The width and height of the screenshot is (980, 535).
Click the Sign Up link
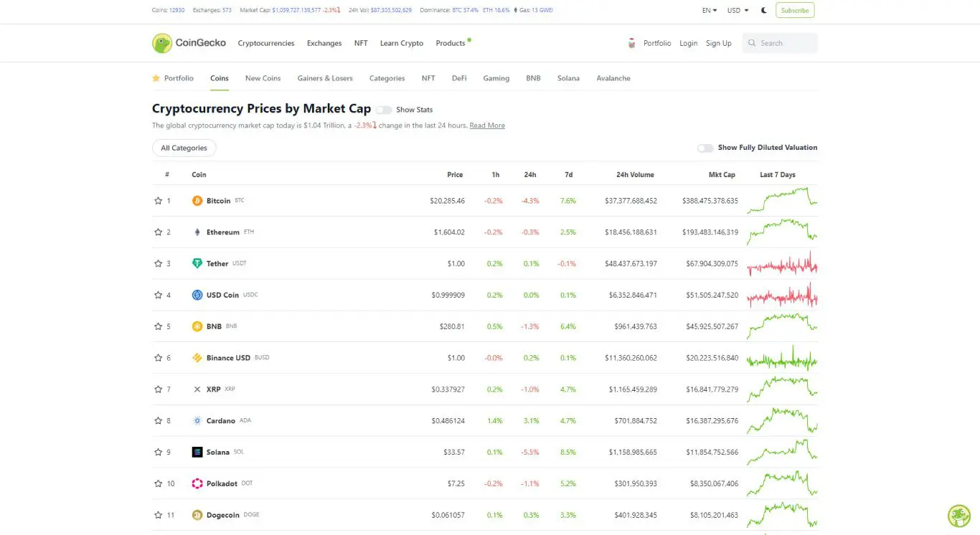click(719, 43)
